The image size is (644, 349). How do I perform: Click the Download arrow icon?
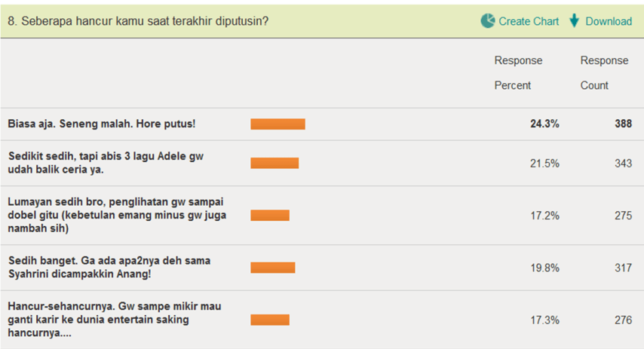[575, 21]
